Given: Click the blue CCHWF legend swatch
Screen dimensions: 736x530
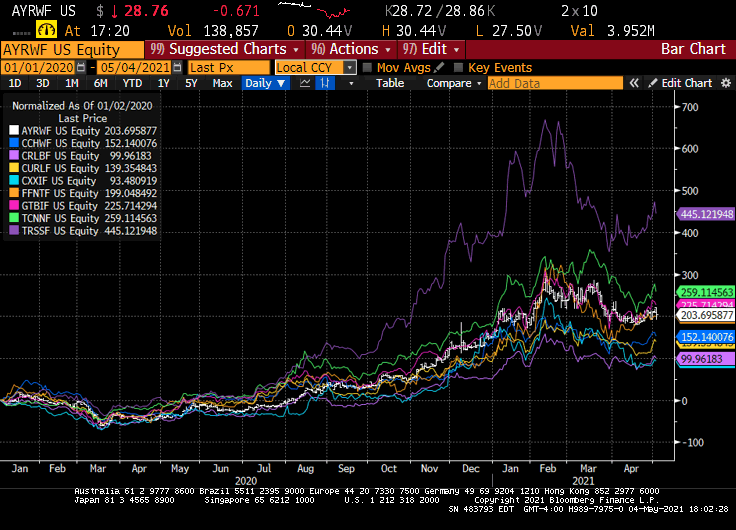Looking at the screenshot, I should [x=14, y=143].
